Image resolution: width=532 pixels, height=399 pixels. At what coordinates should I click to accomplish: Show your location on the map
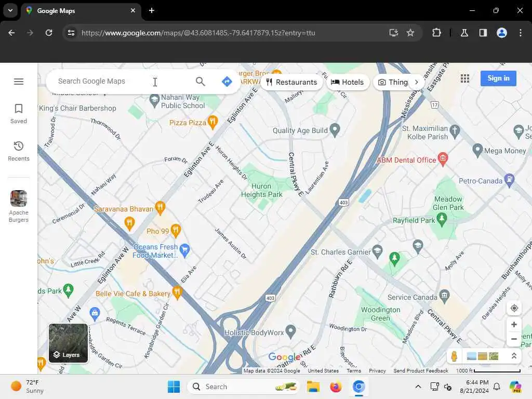click(514, 308)
